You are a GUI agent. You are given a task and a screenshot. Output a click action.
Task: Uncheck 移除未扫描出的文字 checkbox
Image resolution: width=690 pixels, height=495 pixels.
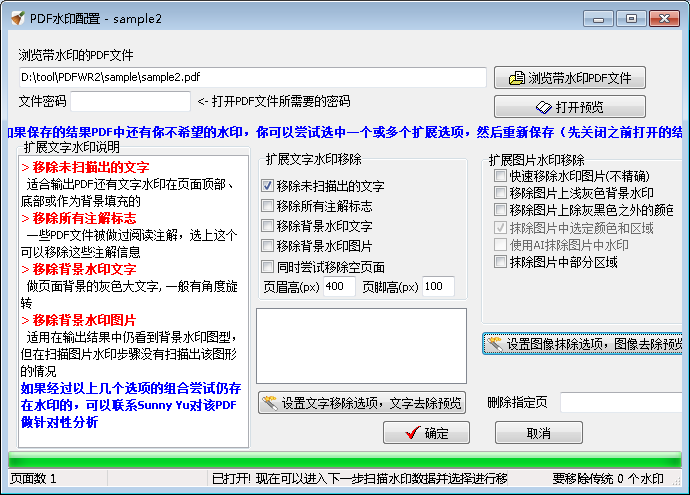pos(268,186)
